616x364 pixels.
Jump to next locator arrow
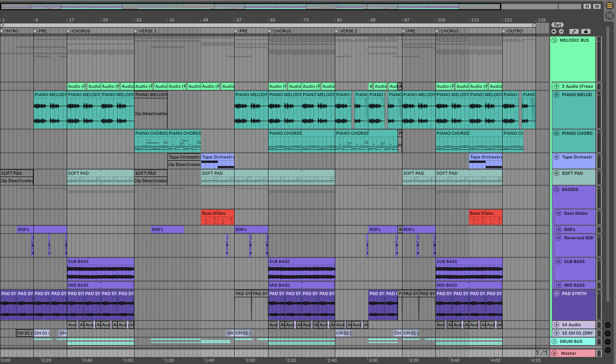click(561, 31)
